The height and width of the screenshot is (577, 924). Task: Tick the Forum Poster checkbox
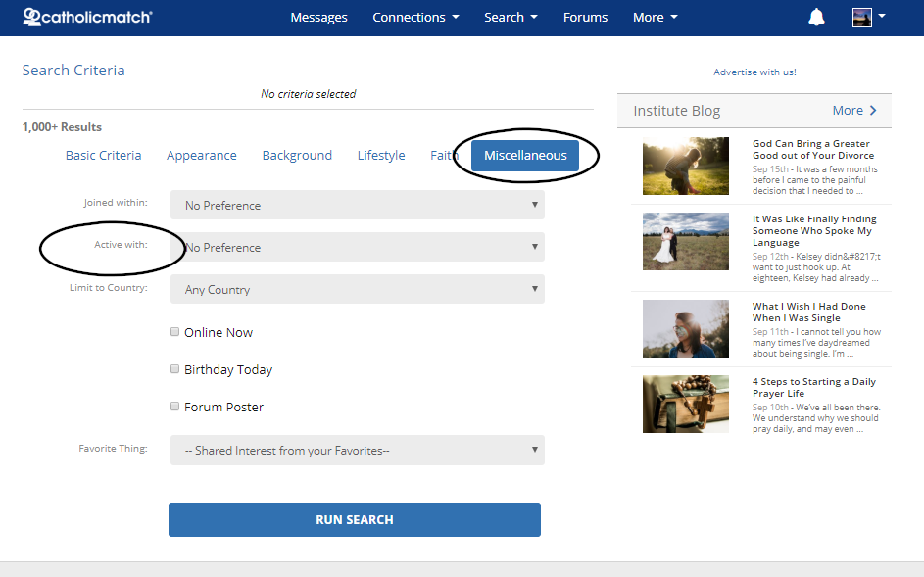click(175, 407)
